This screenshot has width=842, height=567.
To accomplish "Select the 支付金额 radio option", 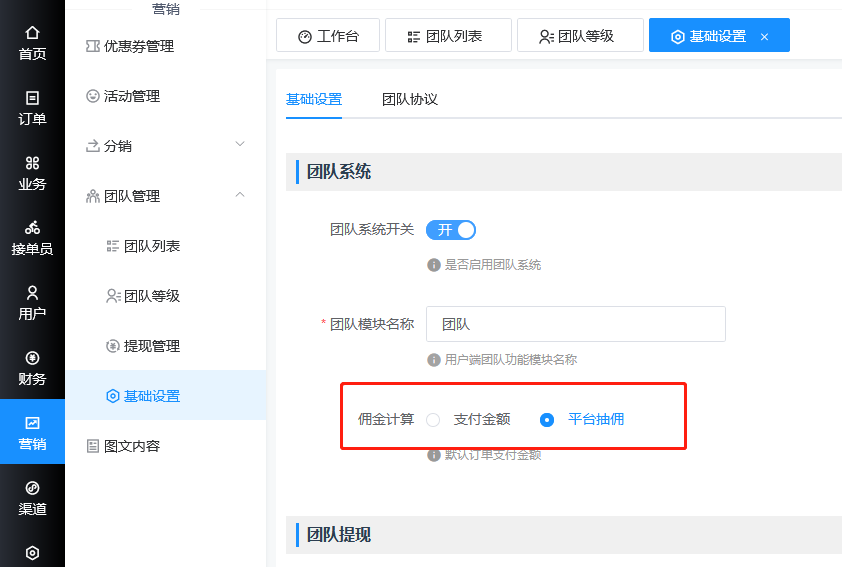I will (x=433, y=420).
